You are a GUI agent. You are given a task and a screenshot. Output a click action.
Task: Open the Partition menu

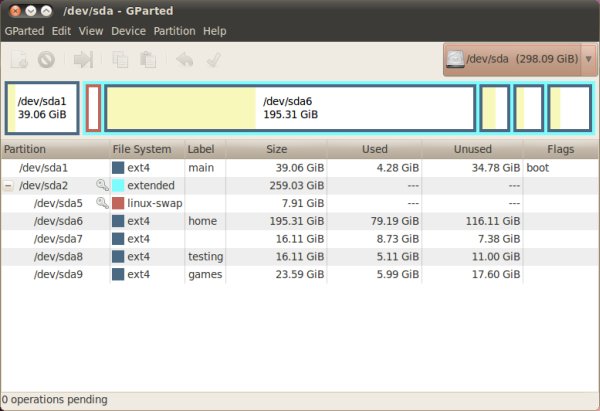coord(174,31)
